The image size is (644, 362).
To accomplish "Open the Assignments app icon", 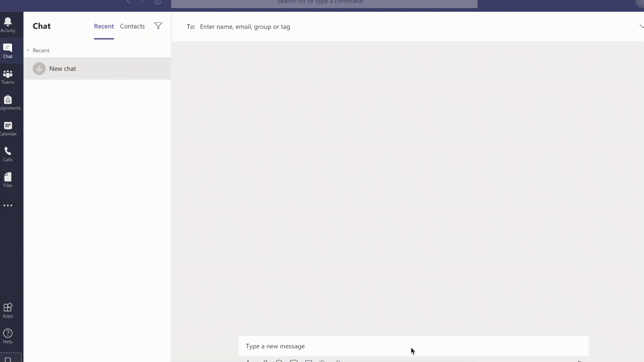I will [8, 103].
